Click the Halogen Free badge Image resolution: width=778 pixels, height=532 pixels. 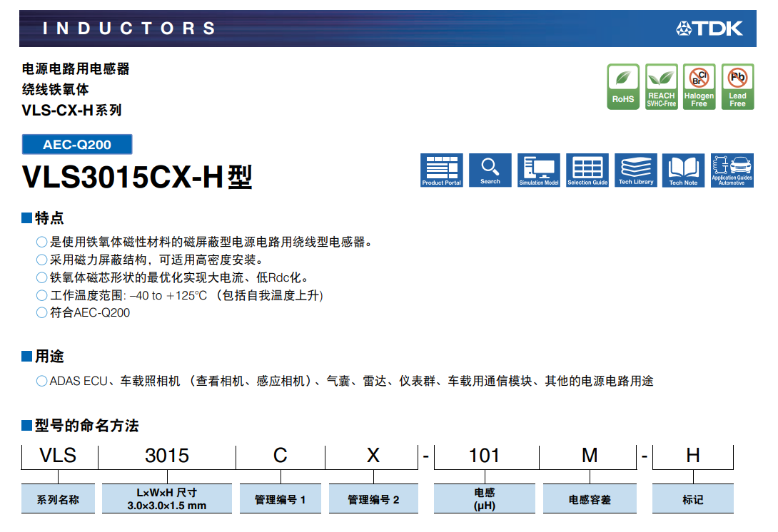click(699, 87)
